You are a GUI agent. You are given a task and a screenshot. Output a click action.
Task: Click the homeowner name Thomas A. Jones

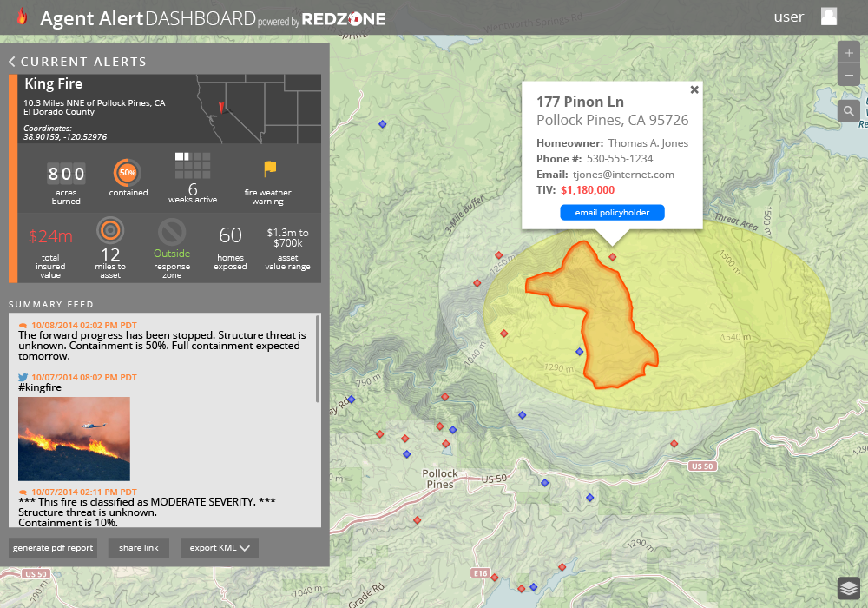[x=648, y=143]
